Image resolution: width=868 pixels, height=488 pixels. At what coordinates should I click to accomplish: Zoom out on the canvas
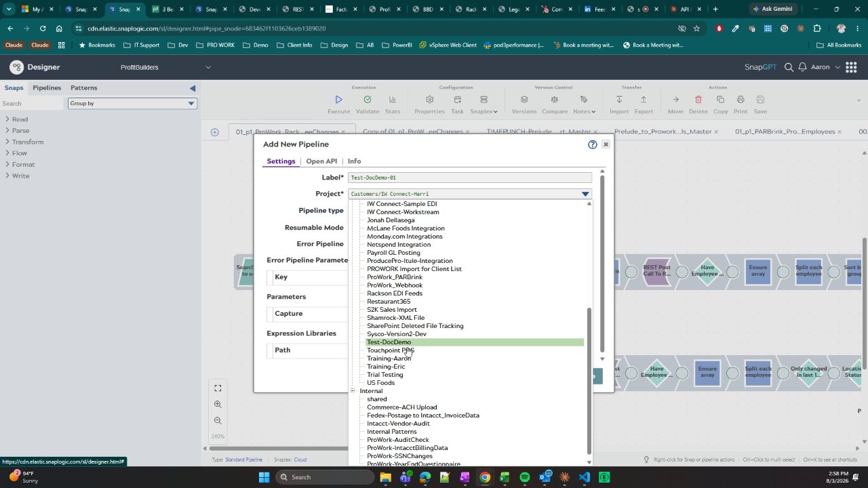click(x=218, y=420)
